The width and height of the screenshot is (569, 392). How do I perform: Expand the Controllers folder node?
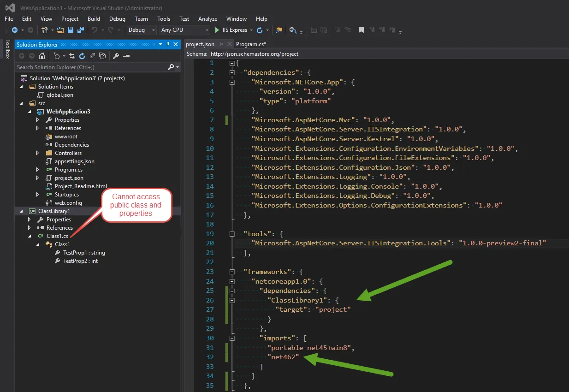click(37, 153)
